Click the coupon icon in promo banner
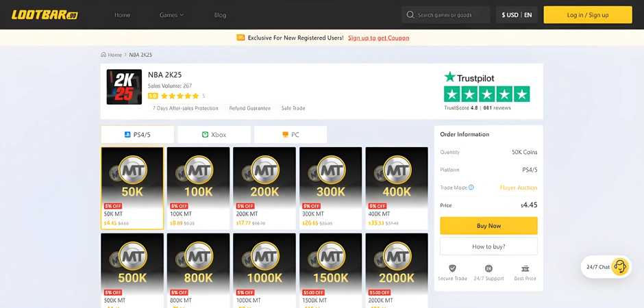Viewport: 644px width, 308px height. pos(240,38)
